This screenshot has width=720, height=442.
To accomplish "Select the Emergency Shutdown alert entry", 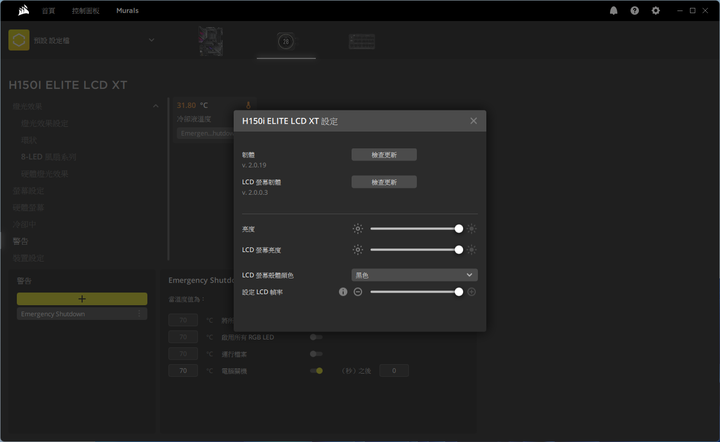I will 82,314.
